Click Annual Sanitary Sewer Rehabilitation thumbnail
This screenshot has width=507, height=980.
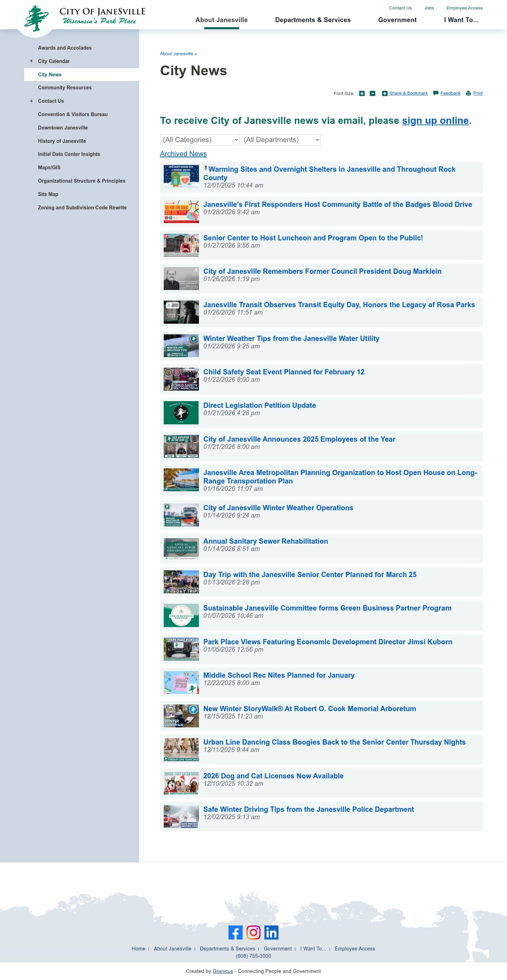(x=181, y=548)
